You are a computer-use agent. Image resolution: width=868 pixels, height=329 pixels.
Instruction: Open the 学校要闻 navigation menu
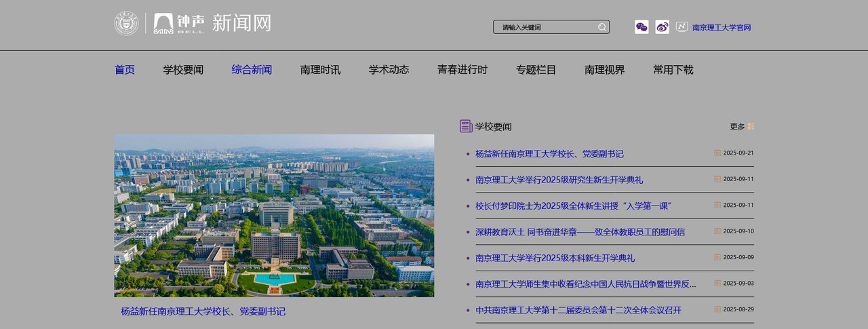(x=183, y=70)
